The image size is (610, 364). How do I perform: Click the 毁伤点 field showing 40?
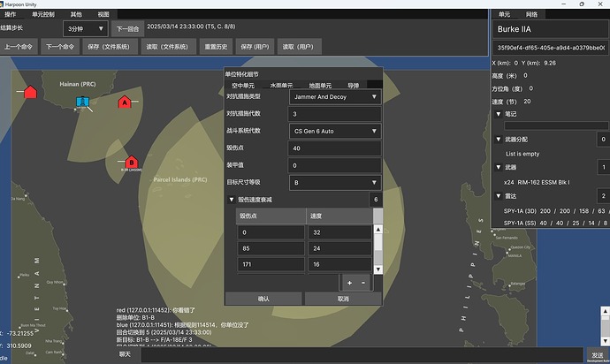(x=335, y=148)
